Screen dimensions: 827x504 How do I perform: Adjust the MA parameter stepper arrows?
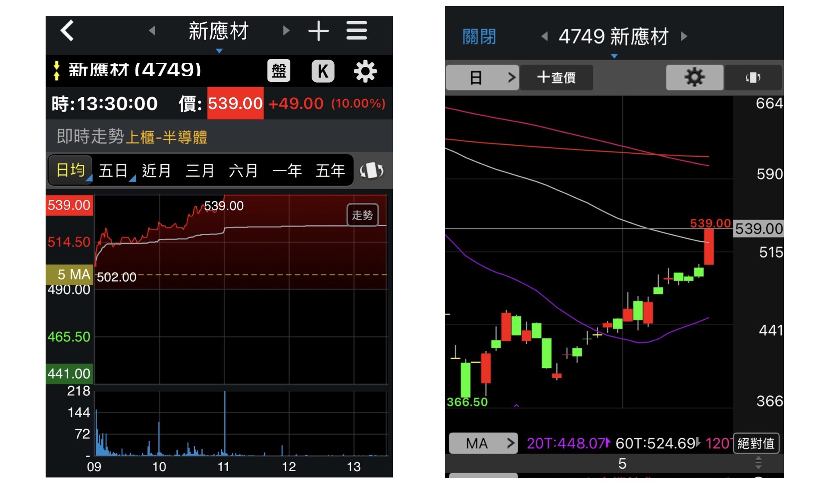(758, 464)
